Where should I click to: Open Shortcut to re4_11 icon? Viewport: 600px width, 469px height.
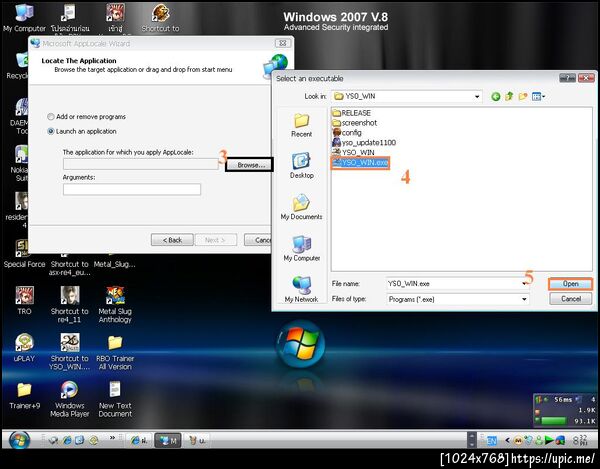click(x=70, y=305)
